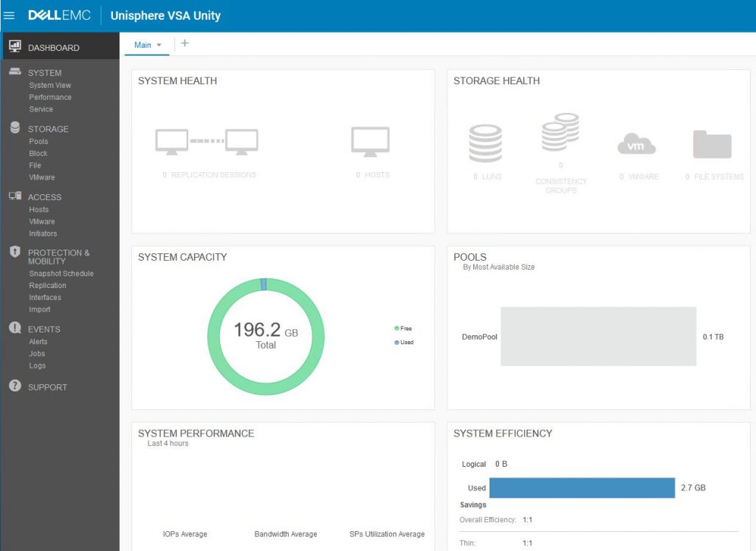Click the replication sessions monitors icon
The width and height of the screenshot is (756, 551).
click(x=207, y=142)
